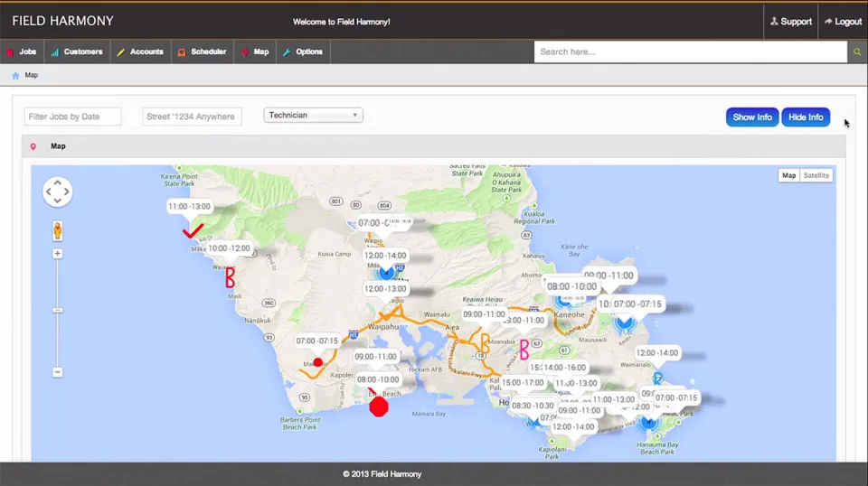Click blue marker near Hanauma Bay
Image resolution: width=868 pixels, height=486 pixels.
pos(648,423)
